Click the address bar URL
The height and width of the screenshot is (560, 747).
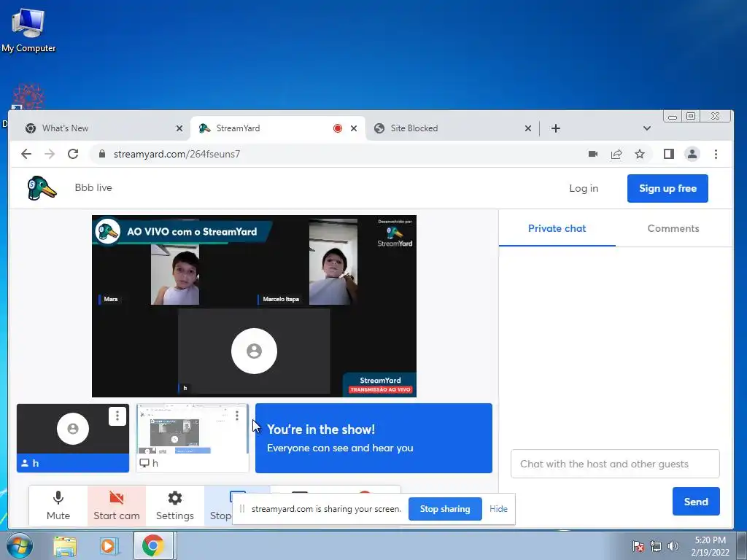177,154
